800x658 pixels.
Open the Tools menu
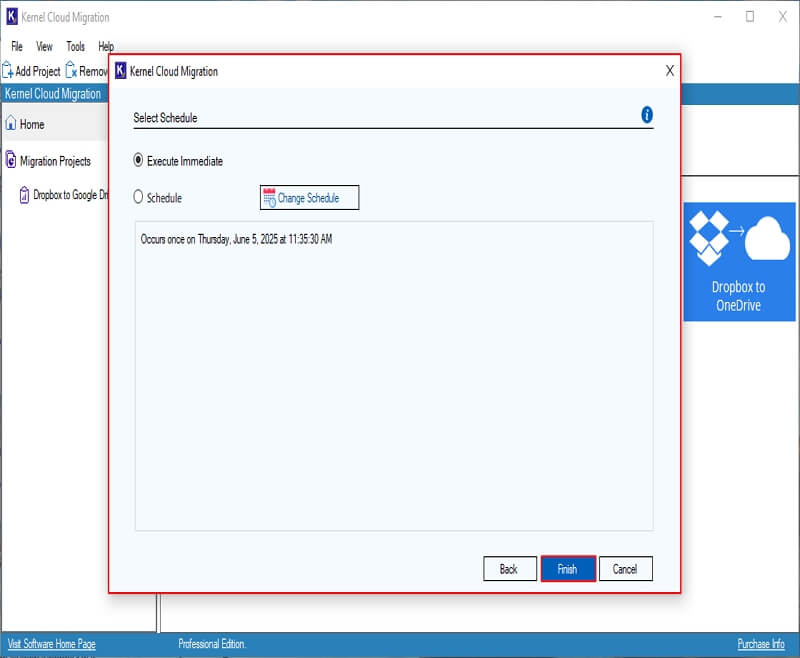[76, 46]
